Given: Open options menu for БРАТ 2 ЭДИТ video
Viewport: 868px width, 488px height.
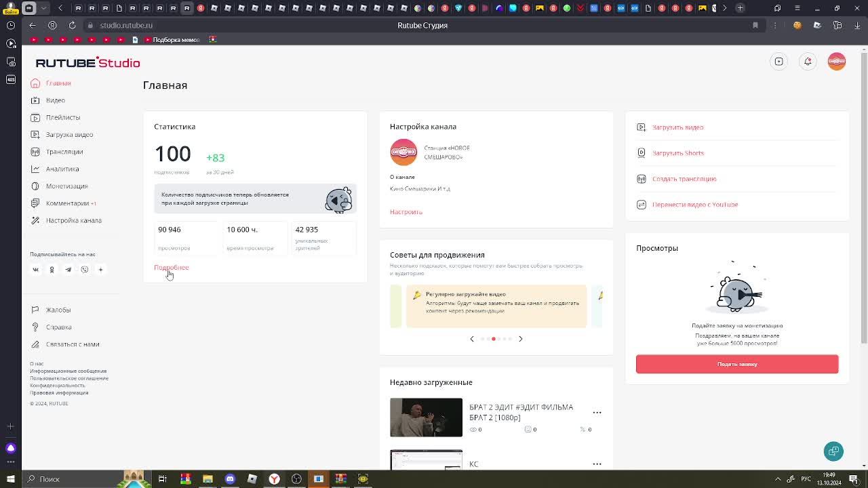Looking at the screenshot, I should [x=597, y=412].
